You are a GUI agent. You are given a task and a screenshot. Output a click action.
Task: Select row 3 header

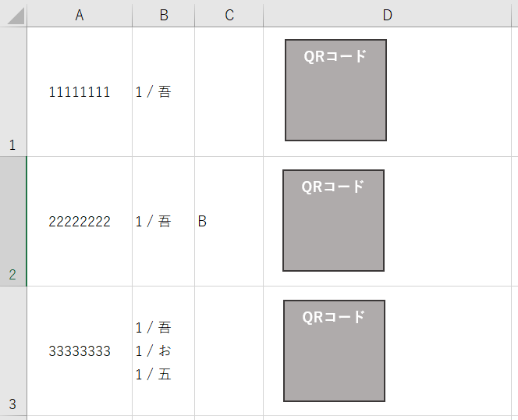pyautogui.click(x=13, y=351)
